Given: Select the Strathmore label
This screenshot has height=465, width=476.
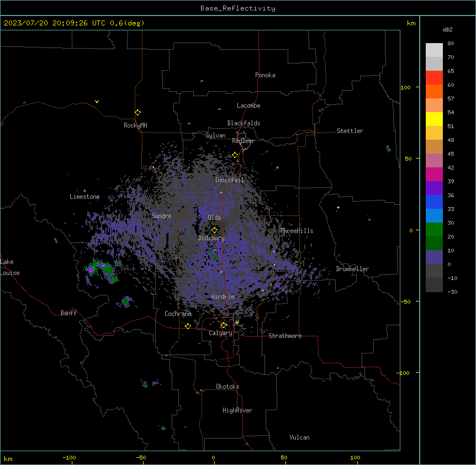Looking at the screenshot, I should (x=285, y=336).
